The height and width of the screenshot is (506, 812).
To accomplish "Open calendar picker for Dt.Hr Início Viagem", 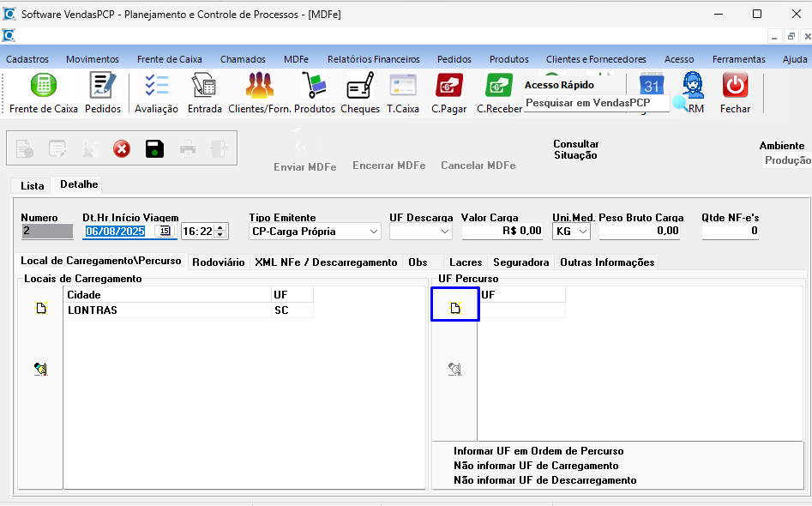I will coord(163,231).
